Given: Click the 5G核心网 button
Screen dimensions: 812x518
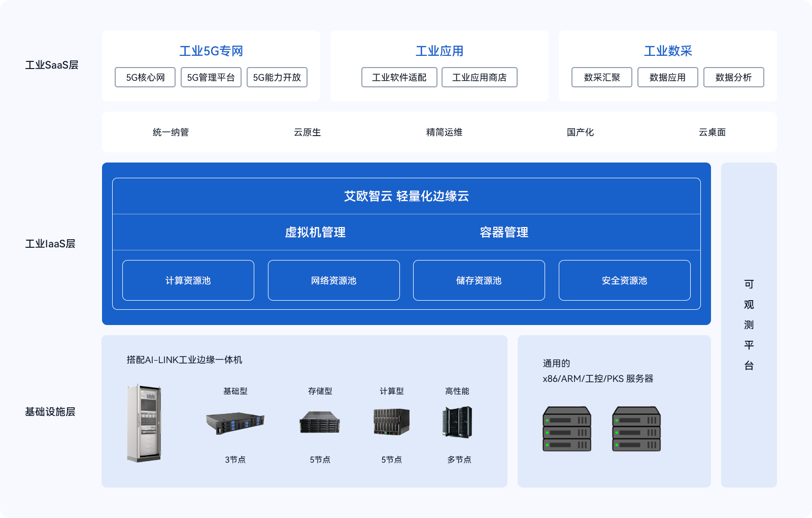Looking at the screenshot, I should (145, 77).
